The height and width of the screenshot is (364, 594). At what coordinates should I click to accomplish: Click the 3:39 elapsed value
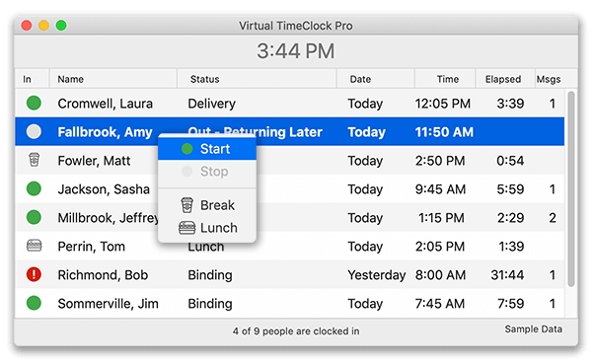(510, 104)
